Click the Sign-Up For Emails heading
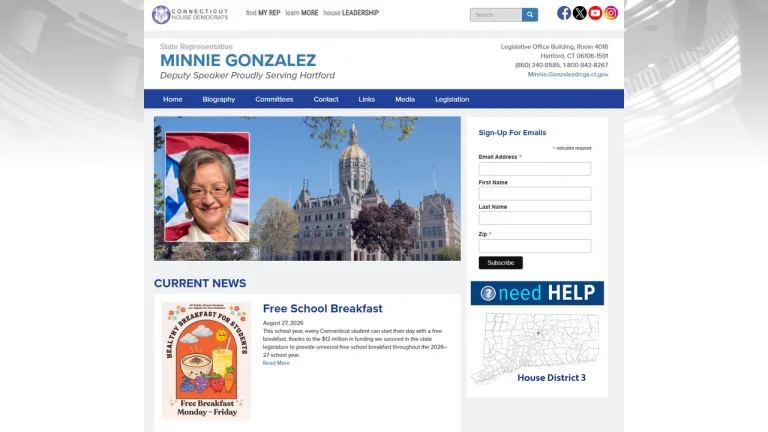Image resolution: width=768 pixels, height=432 pixels. [x=512, y=133]
